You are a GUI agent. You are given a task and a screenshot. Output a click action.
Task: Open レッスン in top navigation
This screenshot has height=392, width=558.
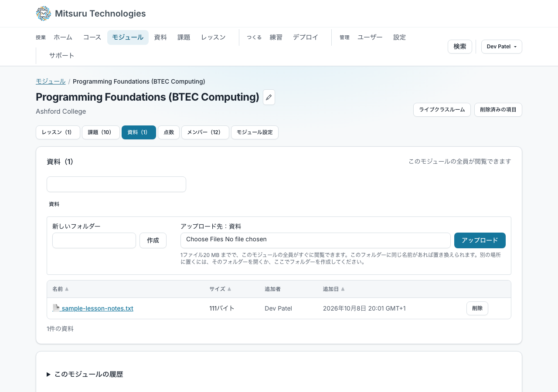(213, 37)
